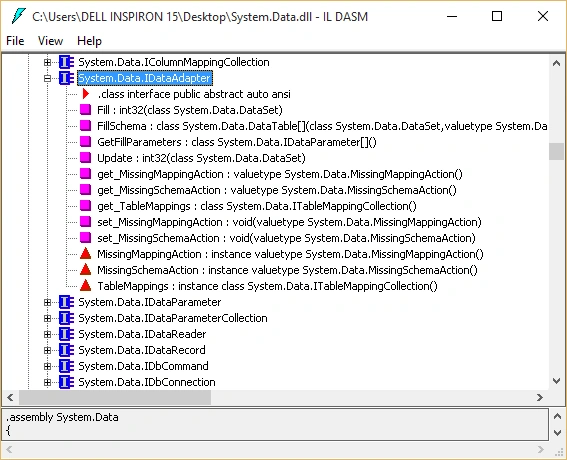This screenshot has width=567, height=460.
Task: Collapse the System.Data.IDataAdapter node
Action: (x=47, y=78)
